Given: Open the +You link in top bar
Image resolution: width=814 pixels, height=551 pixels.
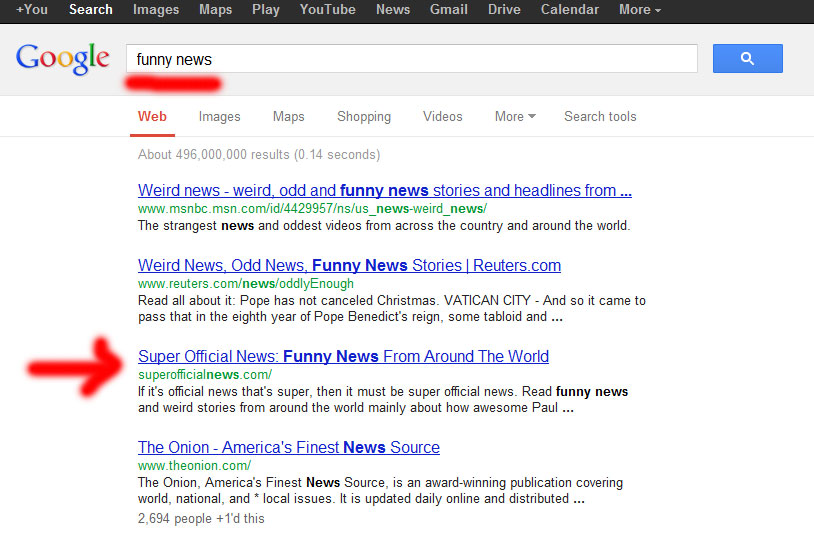Looking at the screenshot, I should point(32,9).
